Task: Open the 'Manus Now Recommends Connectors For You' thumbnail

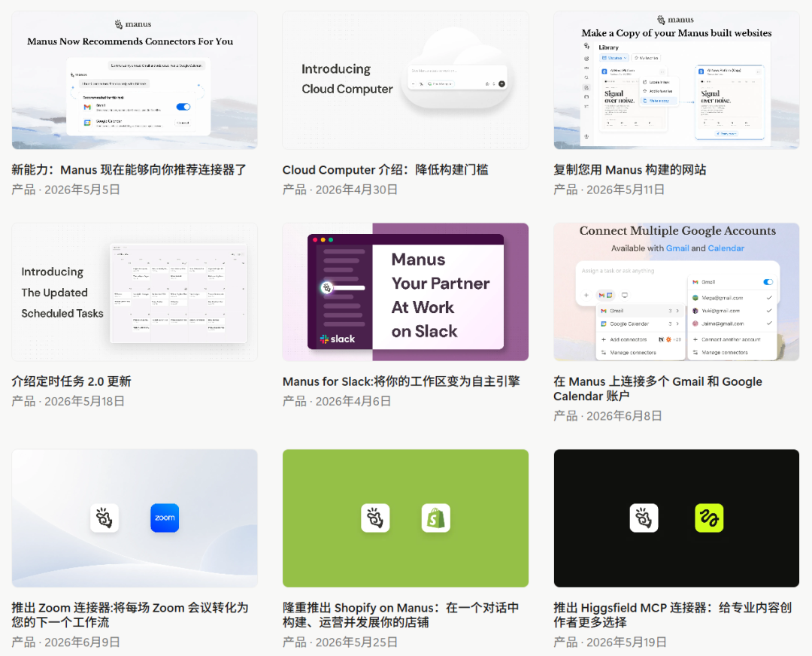Action: [135, 80]
